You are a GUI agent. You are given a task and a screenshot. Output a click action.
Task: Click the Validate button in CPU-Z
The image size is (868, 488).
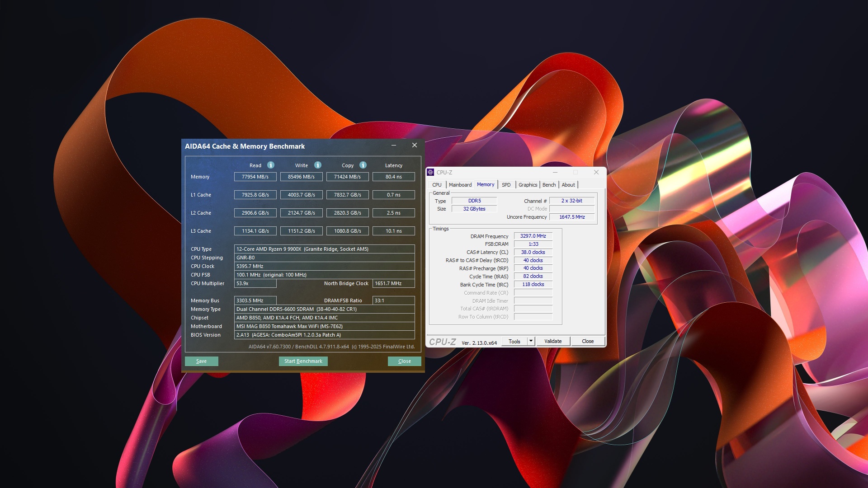tap(553, 341)
